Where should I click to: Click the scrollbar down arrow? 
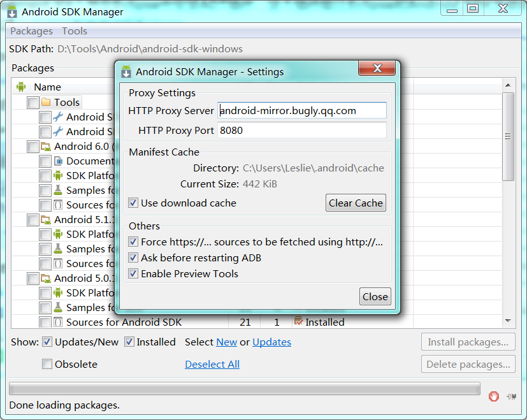coord(508,321)
